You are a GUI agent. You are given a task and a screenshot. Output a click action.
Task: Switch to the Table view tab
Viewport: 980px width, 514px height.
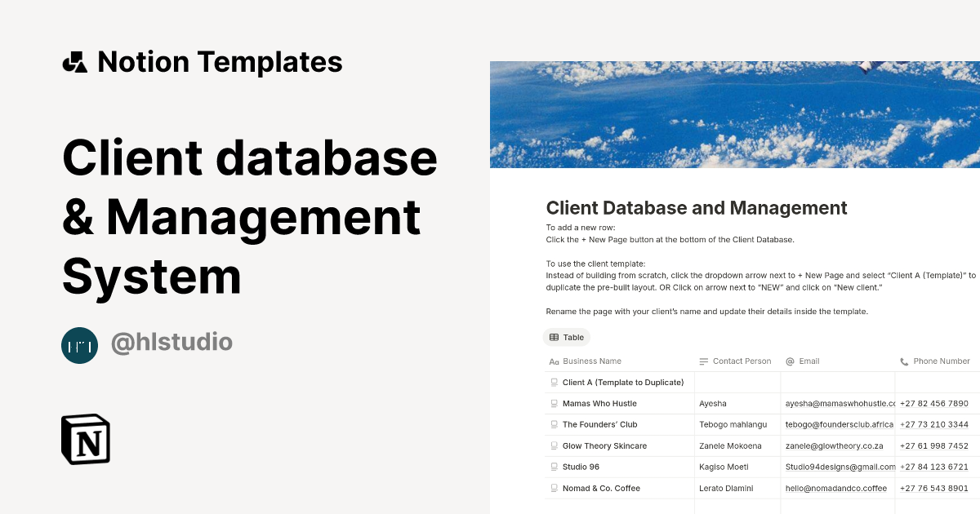point(566,337)
